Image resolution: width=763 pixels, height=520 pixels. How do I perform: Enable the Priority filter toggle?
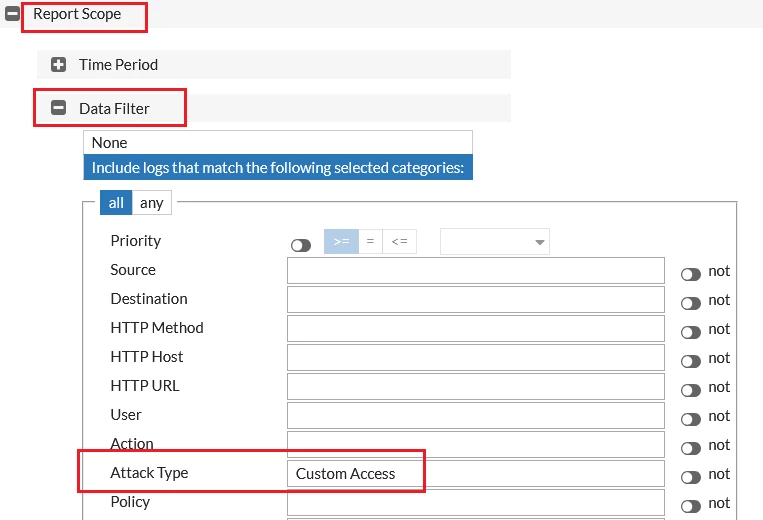pos(301,245)
